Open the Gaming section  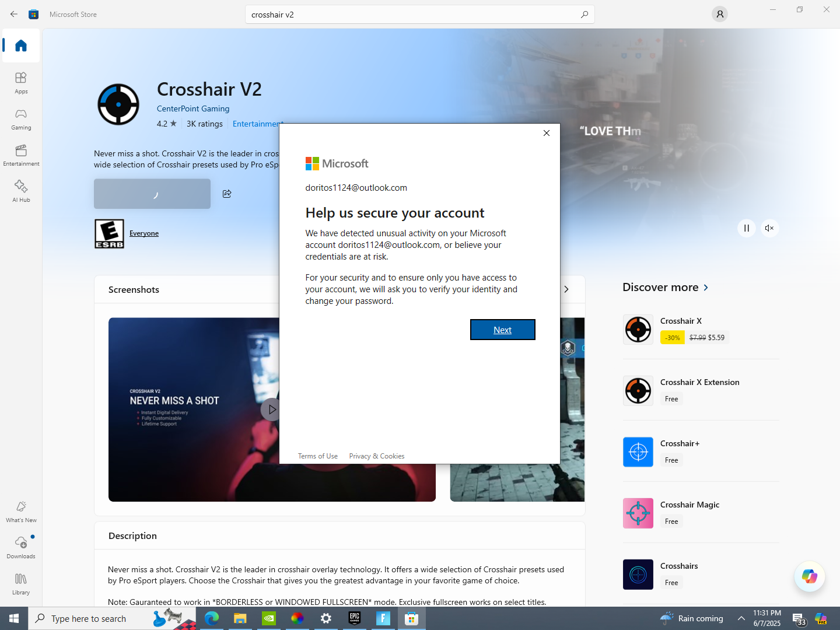[21, 118]
